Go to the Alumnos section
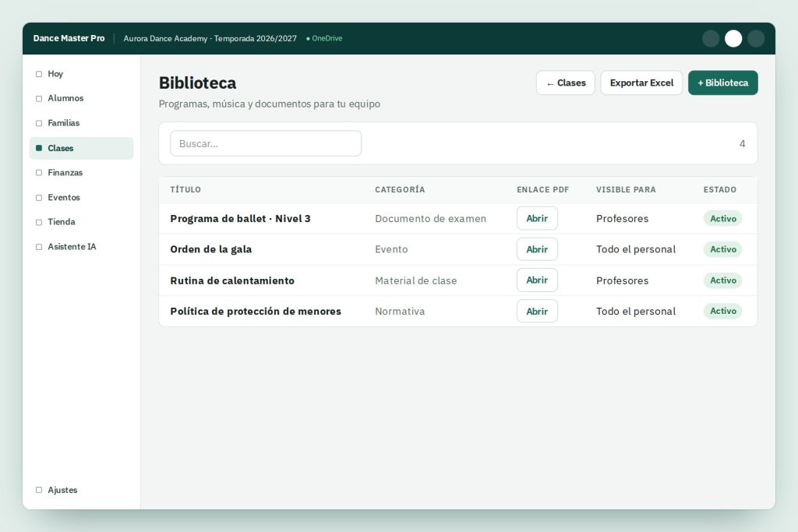 [x=81, y=98]
